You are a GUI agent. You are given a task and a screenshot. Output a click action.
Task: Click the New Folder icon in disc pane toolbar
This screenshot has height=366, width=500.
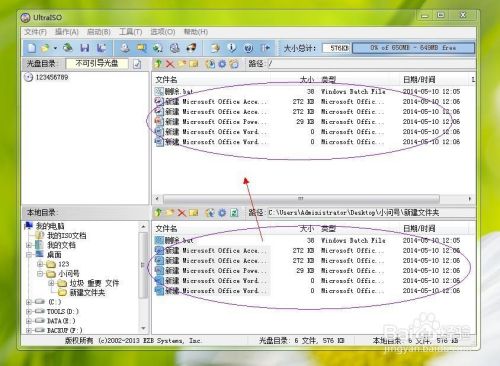click(182, 63)
